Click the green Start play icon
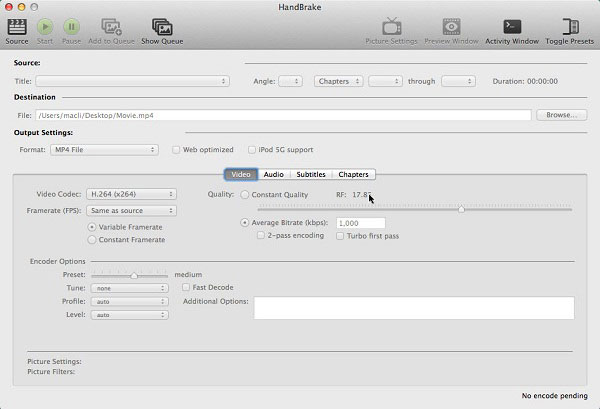This screenshot has height=409, width=600. pyautogui.click(x=45, y=27)
